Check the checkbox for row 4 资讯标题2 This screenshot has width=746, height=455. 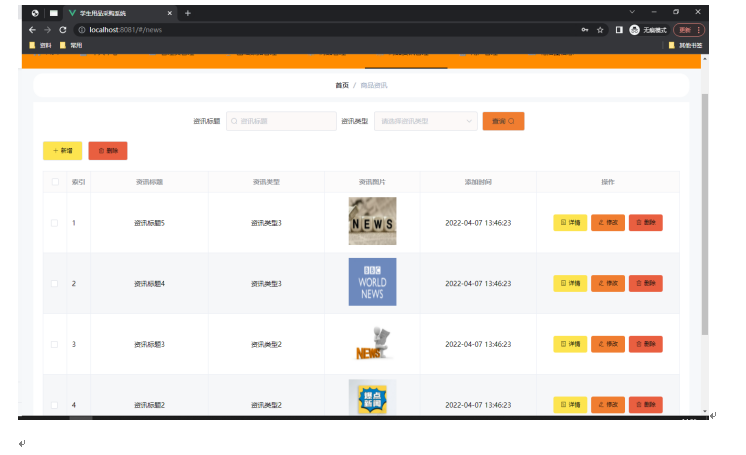[54, 405]
